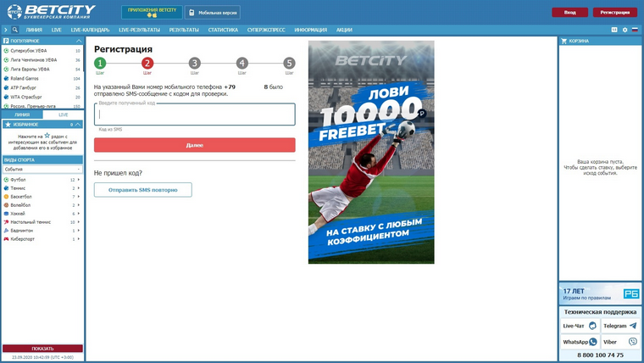Viewport: 644px width, 363px height.
Task: Click Мобильная версия button
Action: pos(213,13)
